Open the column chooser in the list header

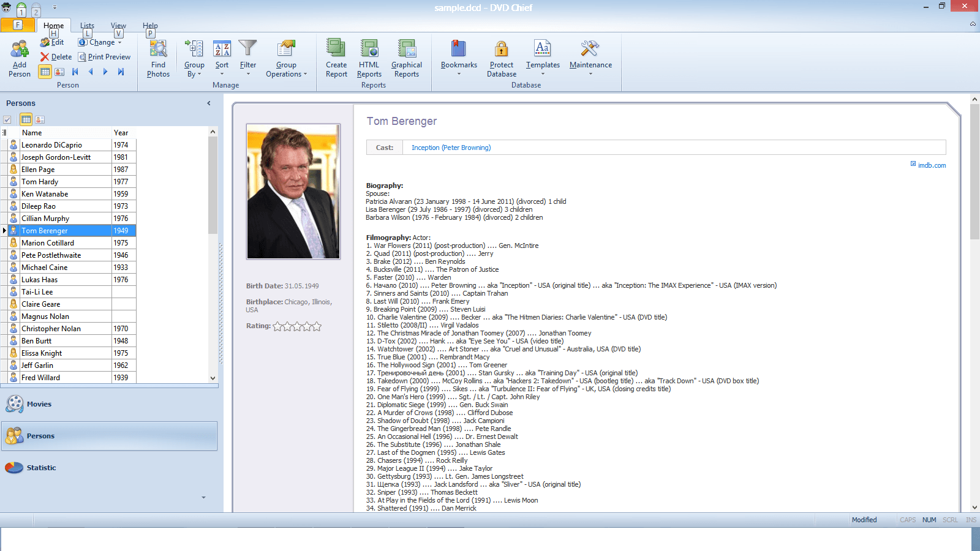click(x=4, y=132)
